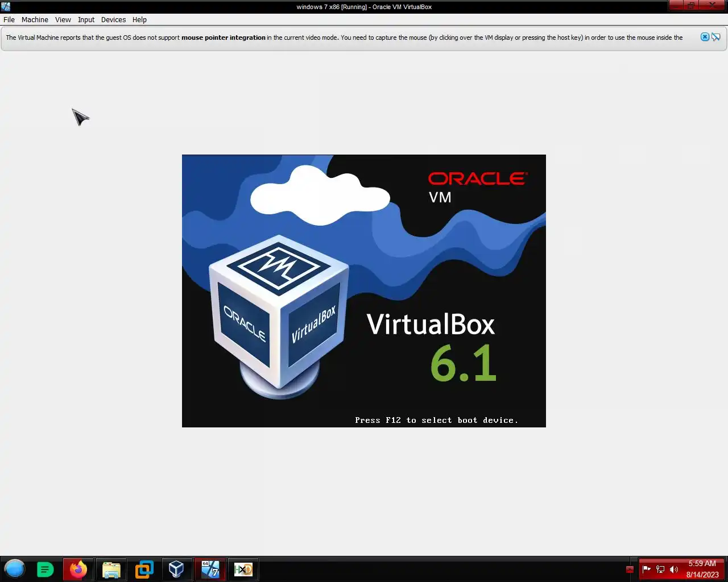728x582 pixels.
Task: Open the File menu
Action: click(x=9, y=19)
